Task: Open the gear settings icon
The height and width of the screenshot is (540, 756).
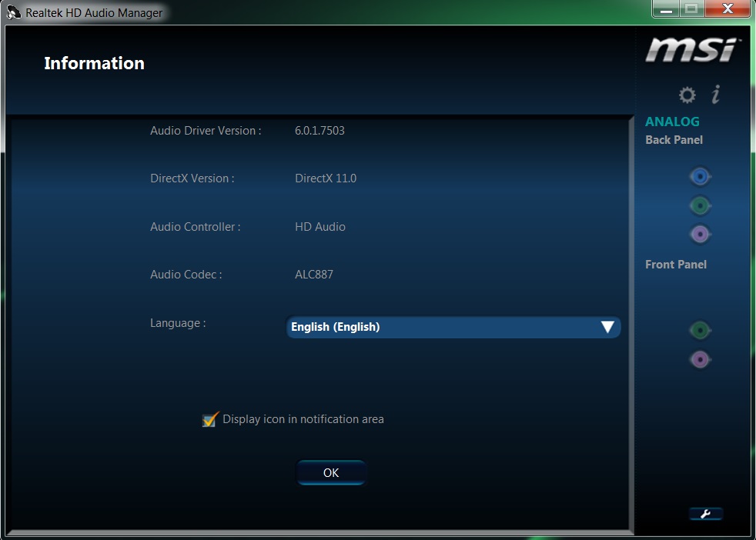Action: pyautogui.click(x=687, y=95)
